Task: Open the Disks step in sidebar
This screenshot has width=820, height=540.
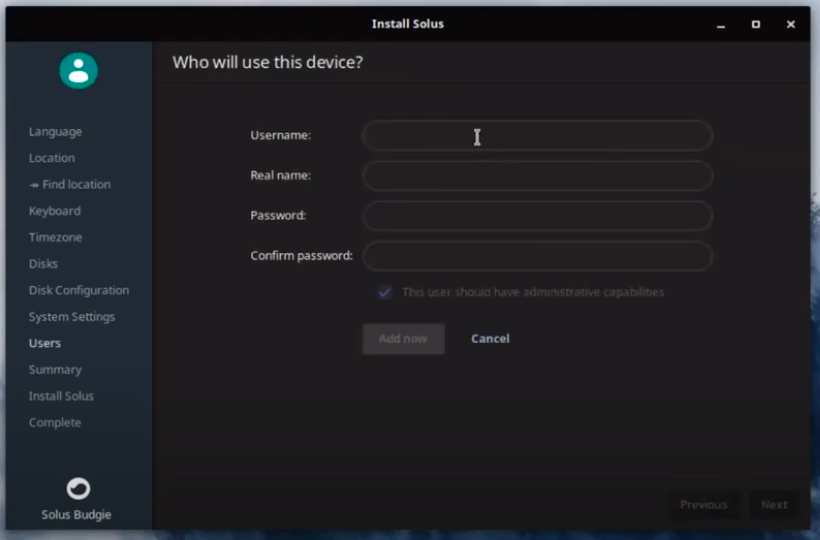Action: click(43, 264)
